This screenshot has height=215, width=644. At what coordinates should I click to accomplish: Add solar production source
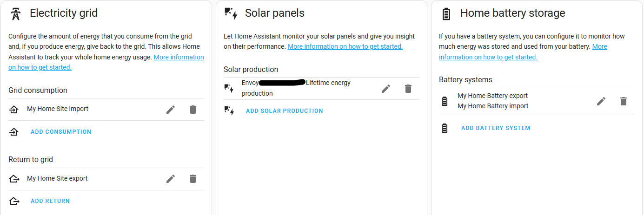tap(285, 111)
